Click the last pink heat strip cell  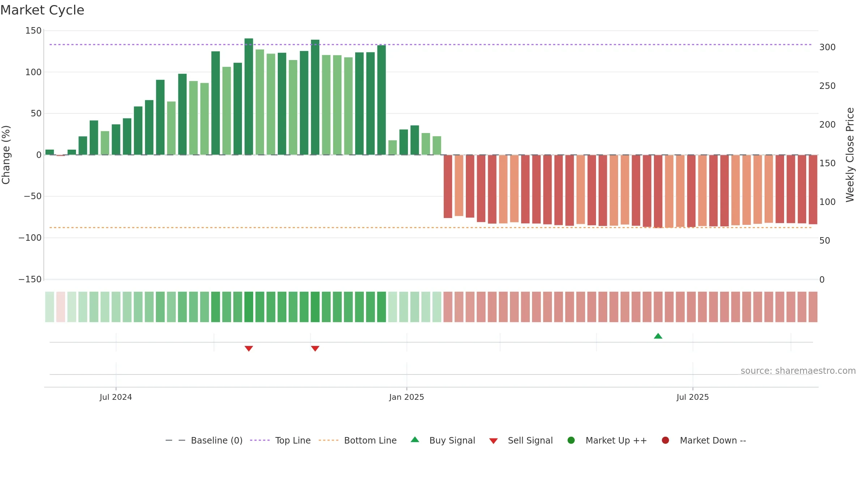813,307
